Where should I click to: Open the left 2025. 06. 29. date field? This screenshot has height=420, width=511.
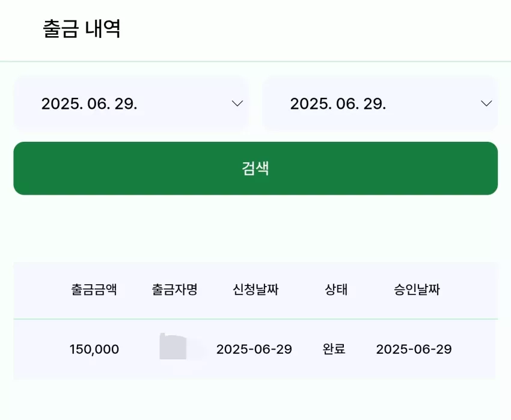click(131, 103)
